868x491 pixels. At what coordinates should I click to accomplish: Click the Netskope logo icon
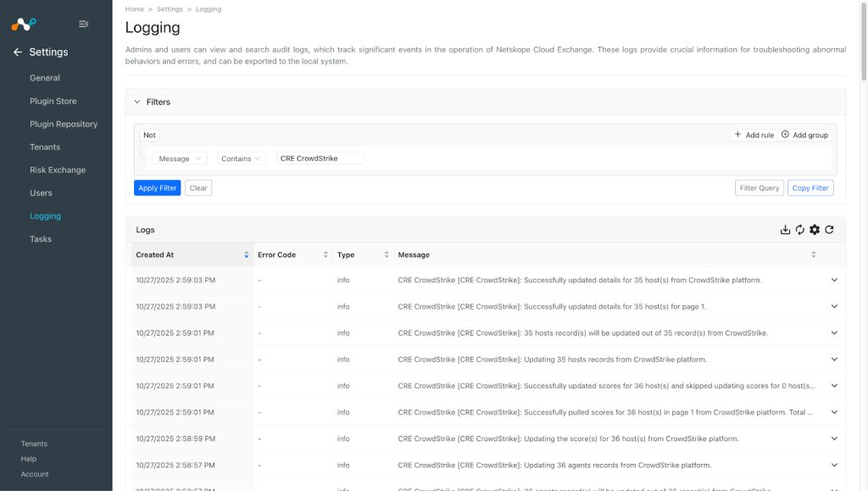[23, 24]
